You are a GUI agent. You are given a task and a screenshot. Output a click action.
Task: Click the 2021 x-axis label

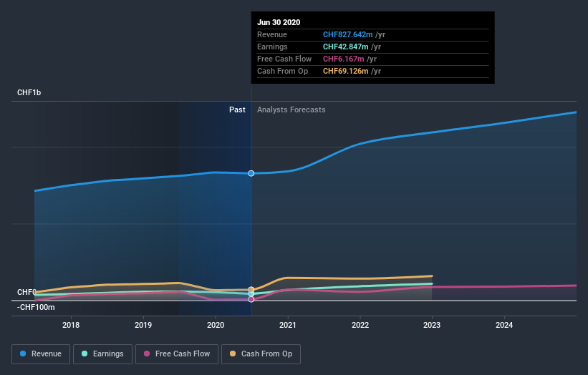coord(288,325)
